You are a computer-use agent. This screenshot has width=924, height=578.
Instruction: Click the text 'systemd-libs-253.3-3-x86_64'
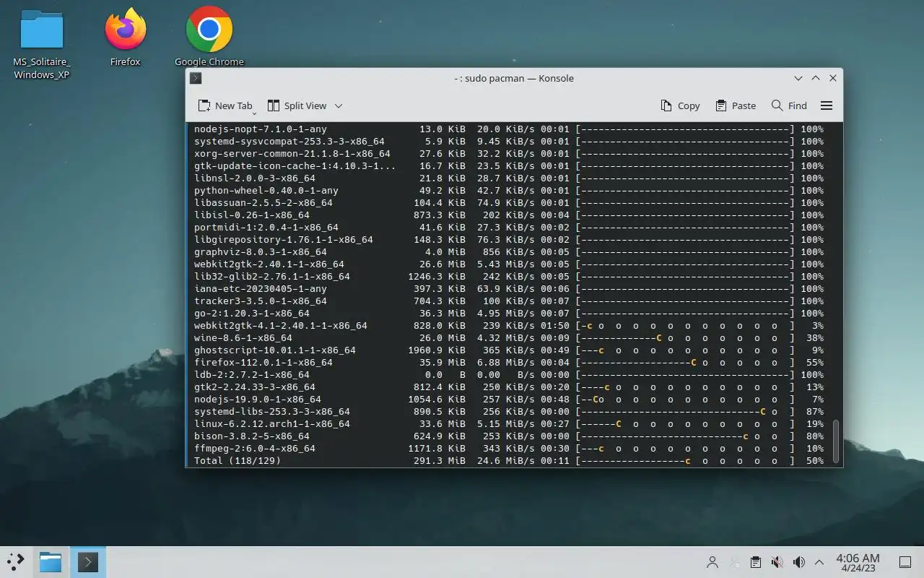[272, 412]
